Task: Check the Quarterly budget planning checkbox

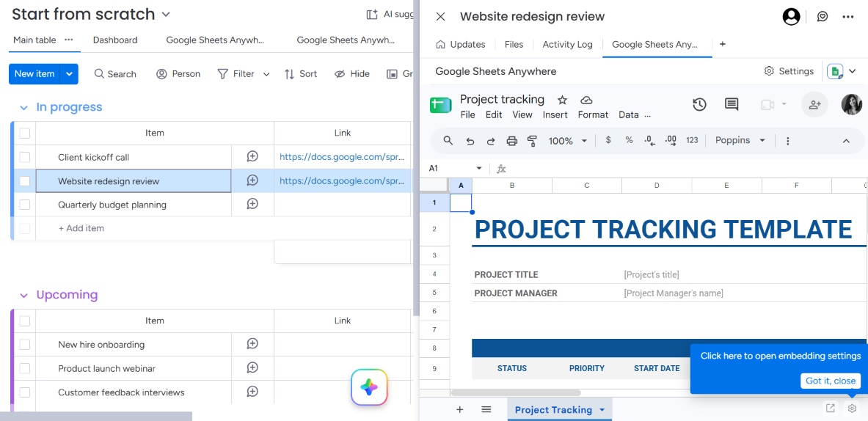Action: 24,205
